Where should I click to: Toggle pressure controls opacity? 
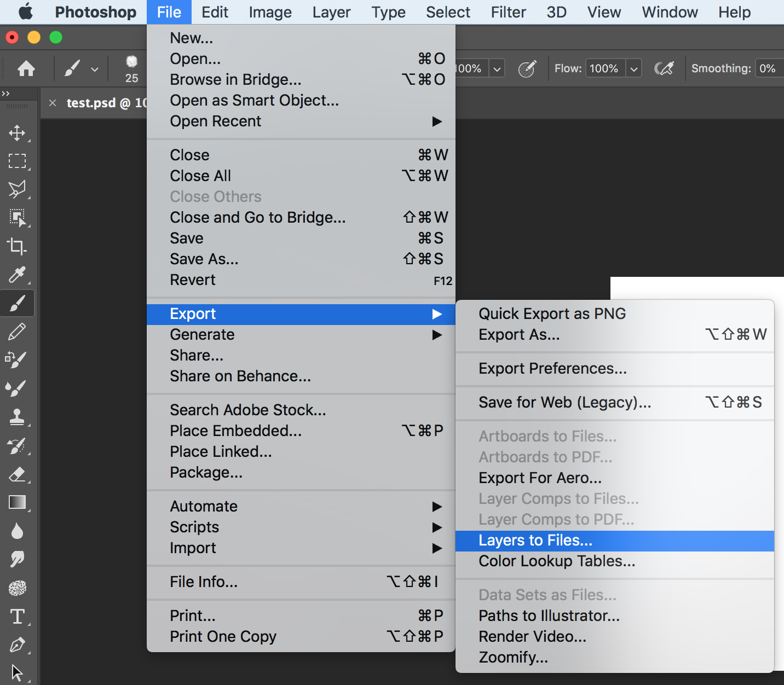527,68
